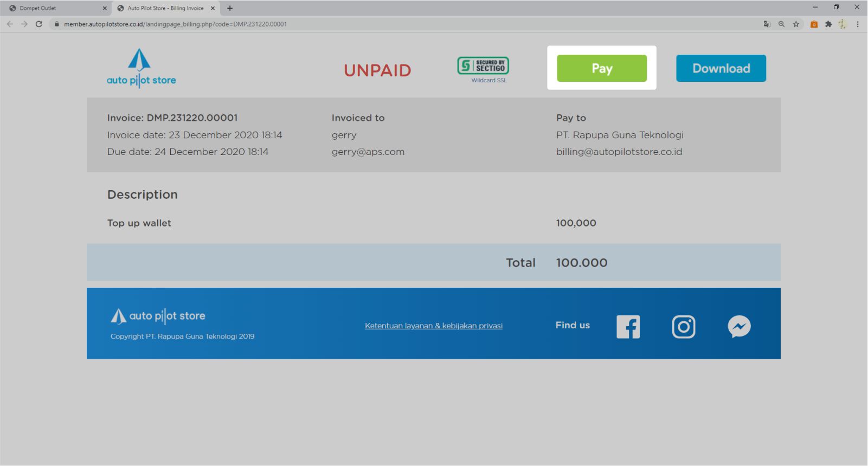Download the invoice
This screenshot has height=466, width=868.
coord(721,68)
